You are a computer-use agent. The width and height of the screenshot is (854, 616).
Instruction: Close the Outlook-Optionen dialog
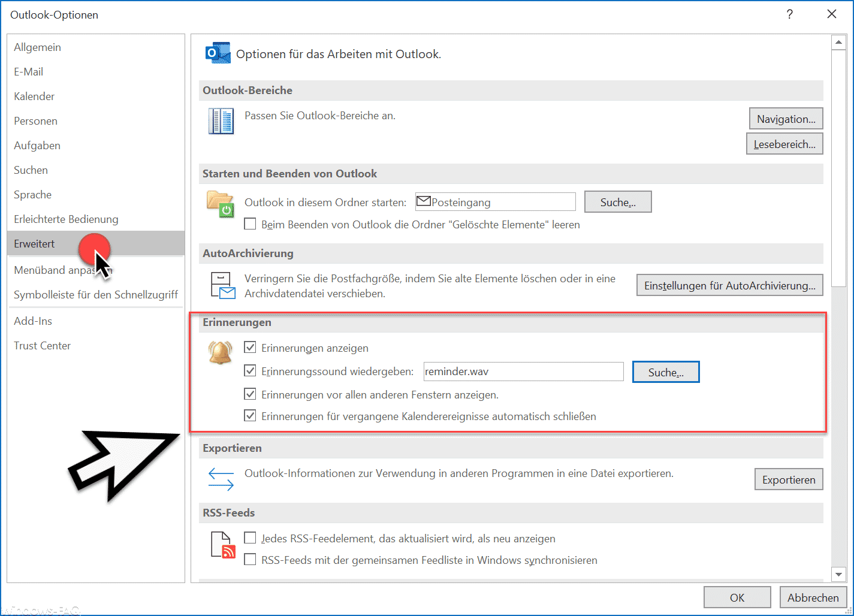(832, 14)
